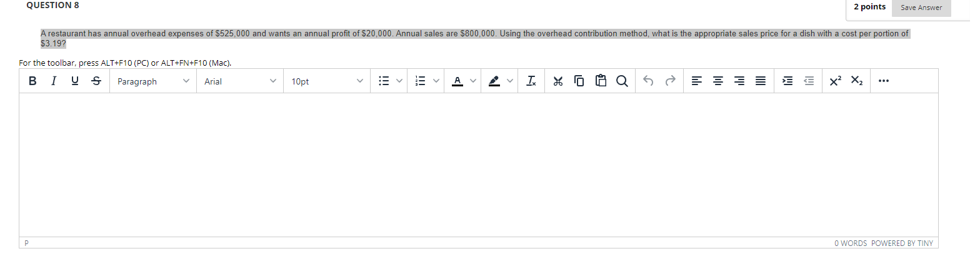The image size is (980, 261).
Task: Undo the last edit
Action: point(649,81)
